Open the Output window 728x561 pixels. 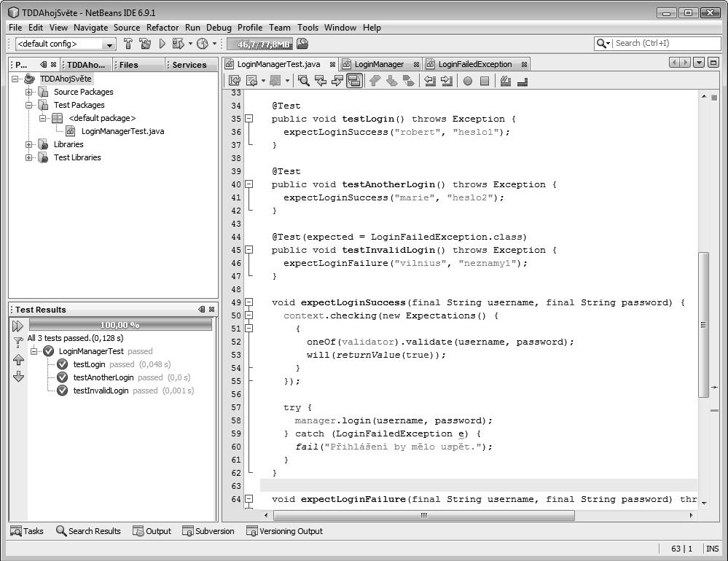(x=152, y=531)
